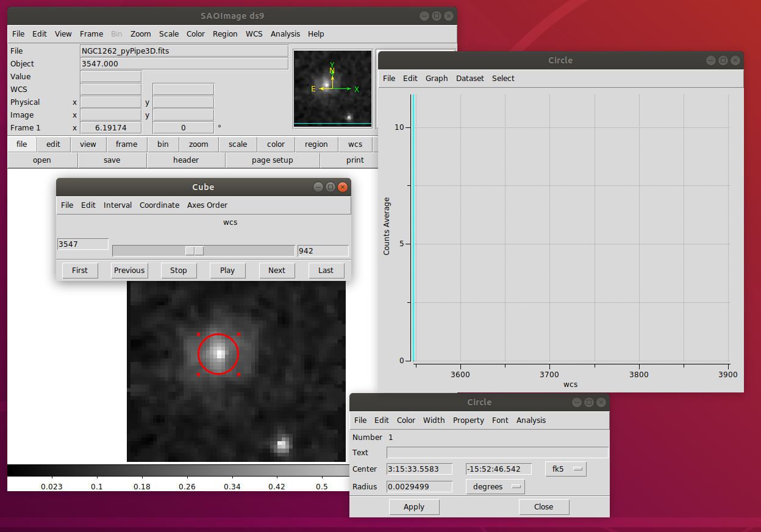This screenshot has width=761, height=532.
Task: Click the Text input field in Circle dialog
Action: tap(498, 453)
